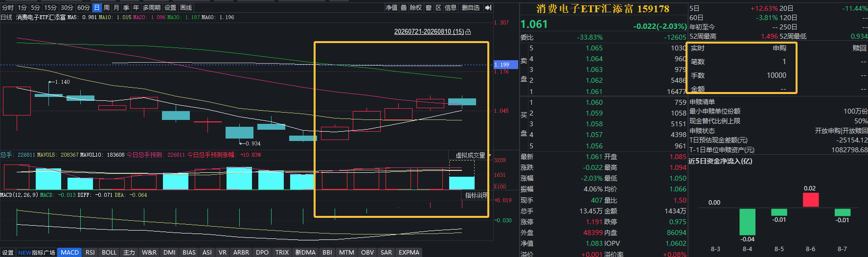Select the 5分 period

click(x=35, y=7)
